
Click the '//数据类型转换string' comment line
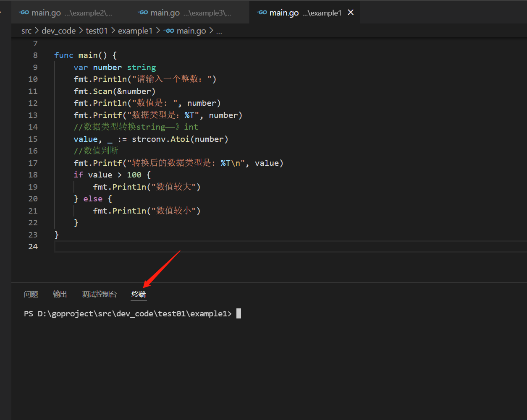(x=136, y=127)
